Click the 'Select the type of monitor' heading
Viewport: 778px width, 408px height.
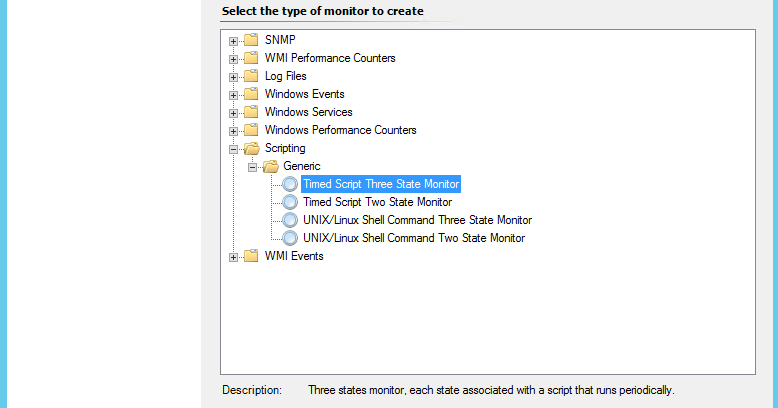tap(323, 11)
